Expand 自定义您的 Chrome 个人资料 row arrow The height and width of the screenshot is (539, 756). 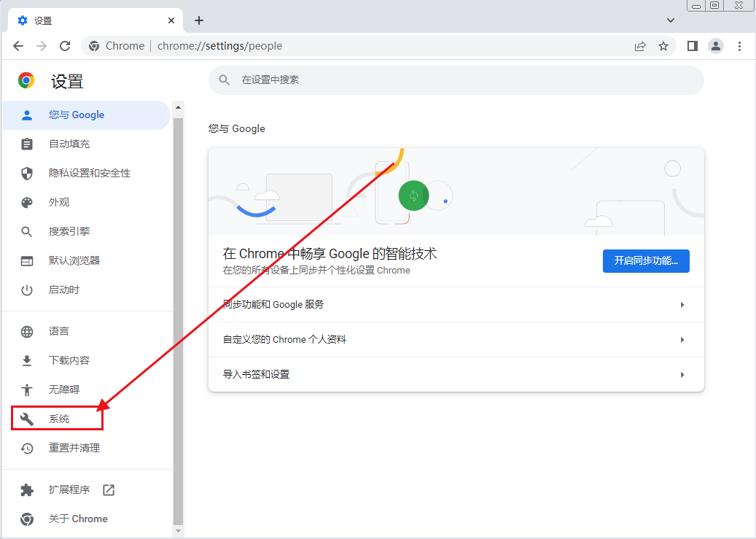click(682, 340)
